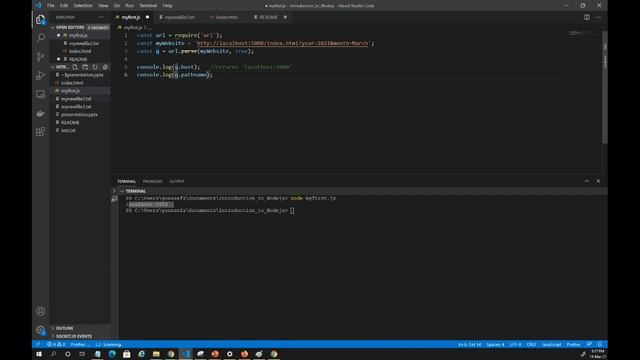
Task: Expand the Outline section
Action: (80, 328)
